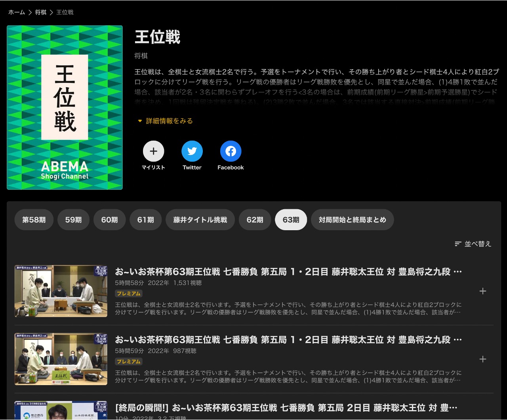507x420 pixels.
Task: Click the 並べ替え sort label
Action: [478, 244]
